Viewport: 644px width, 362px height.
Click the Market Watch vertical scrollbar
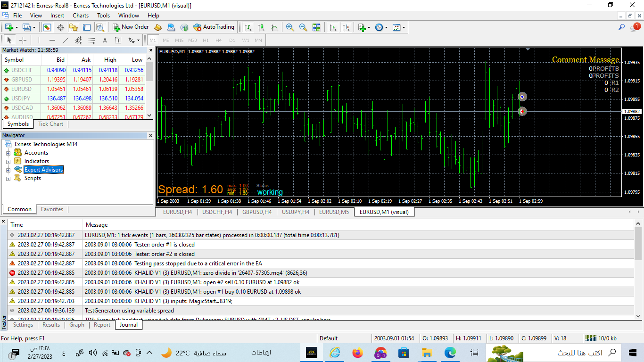click(149, 87)
